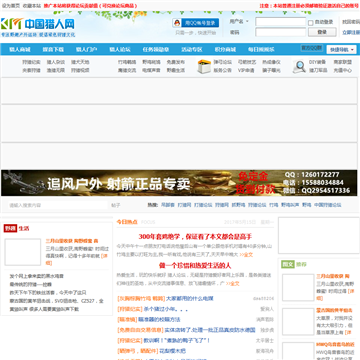Tick the 自动登录 auto-login checkbox
360x360 pixels.
pyautogui.click(x=311, y=23)
